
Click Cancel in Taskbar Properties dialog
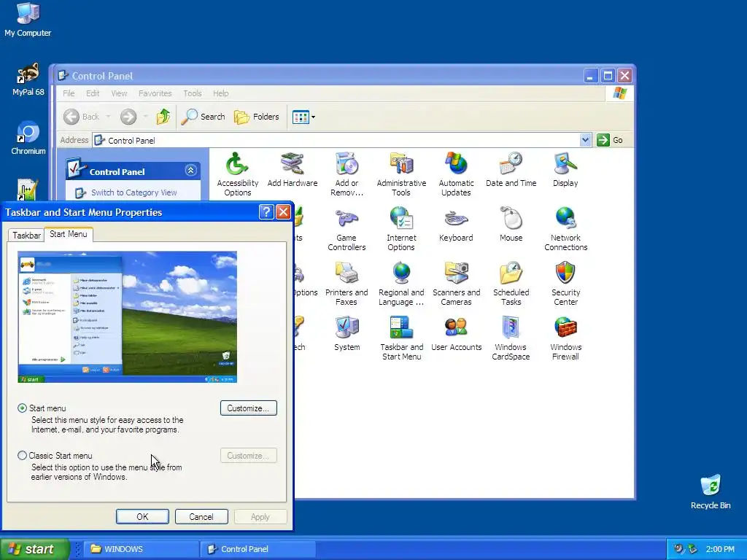(x=201, y=517)
